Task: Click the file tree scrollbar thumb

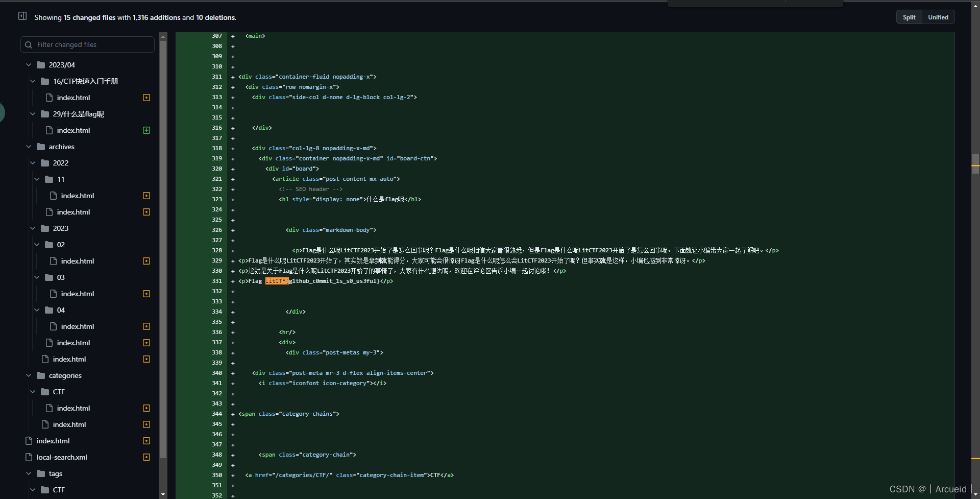Action: click(163, 249)
